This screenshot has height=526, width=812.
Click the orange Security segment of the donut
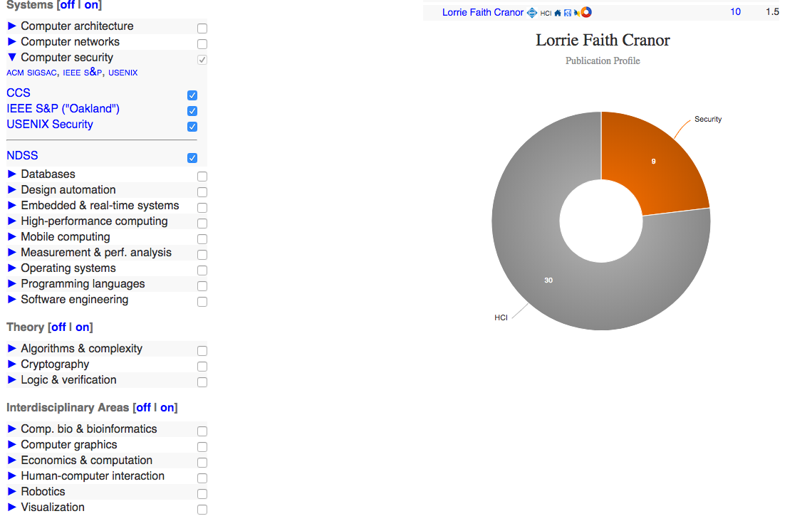click(653, 162)
